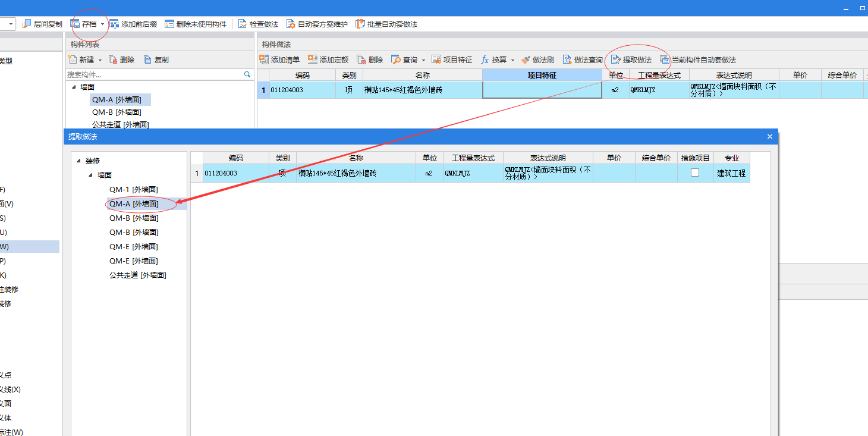This screenshot has width=868, height=436.
Task: Open 自动套方案维护
Action: pyautogui.click(x=317, y=24)
